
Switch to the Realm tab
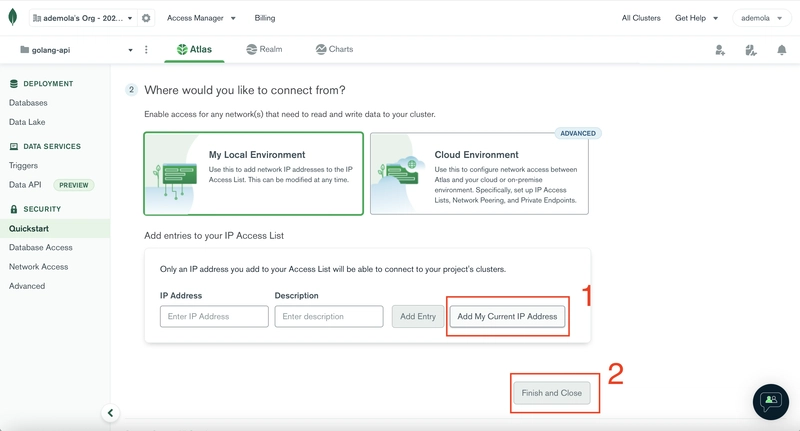[264, 49]
